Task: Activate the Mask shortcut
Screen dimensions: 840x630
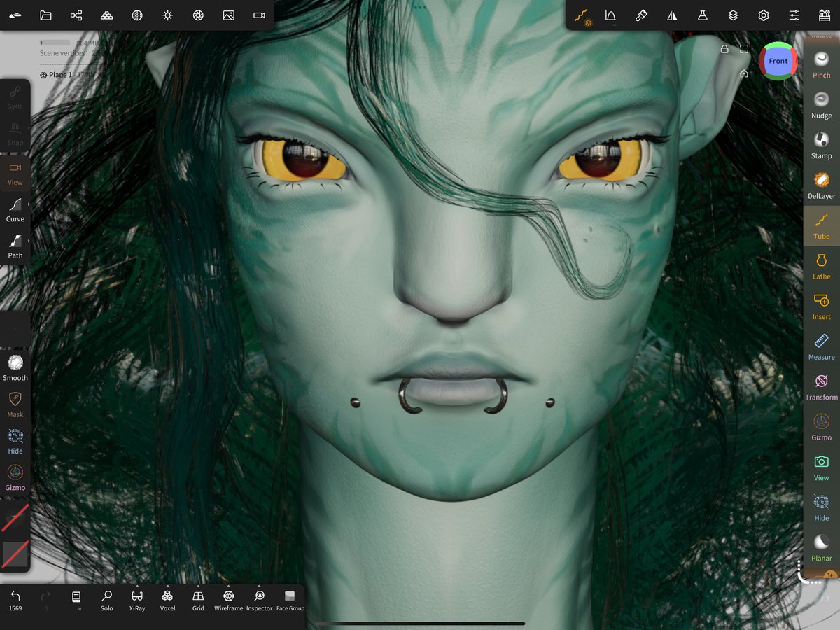Action: coord(15,405)
